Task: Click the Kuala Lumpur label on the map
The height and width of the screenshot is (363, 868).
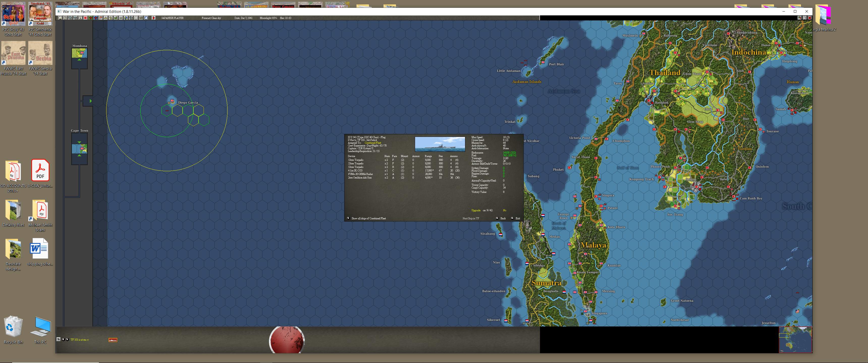Action: tap(588, 272)
